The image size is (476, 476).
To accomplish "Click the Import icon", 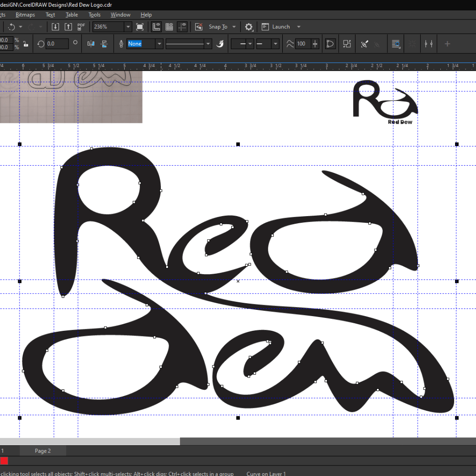I will (56, 27).
